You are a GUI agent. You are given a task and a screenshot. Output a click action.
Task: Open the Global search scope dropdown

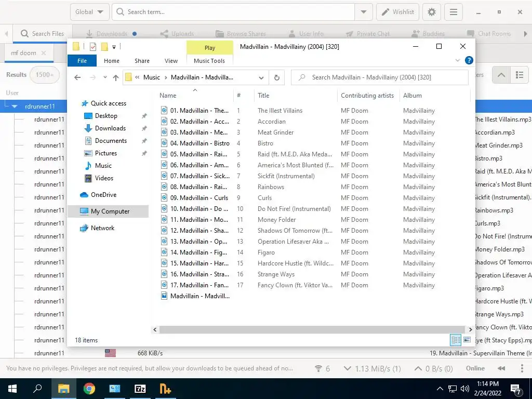(x=89, y=12)
